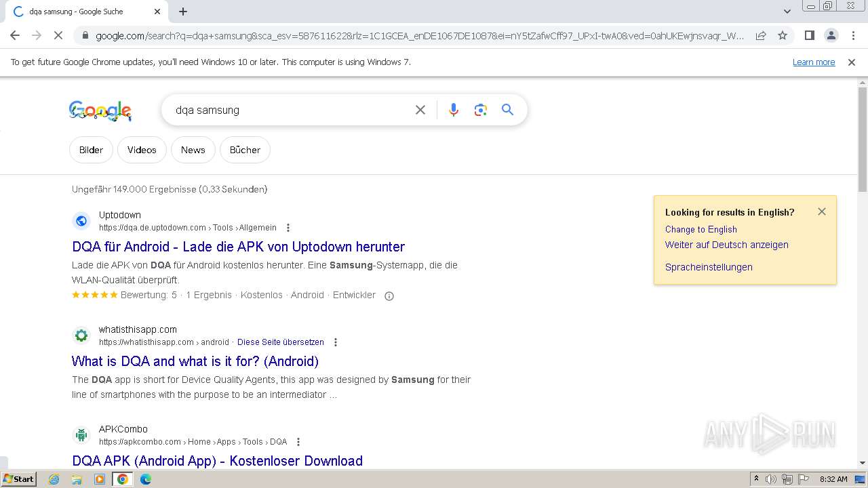Close the dqa samsung tab
Image resolution: width=868 pixels, height=488 pixels.
(x=157, y=12)
